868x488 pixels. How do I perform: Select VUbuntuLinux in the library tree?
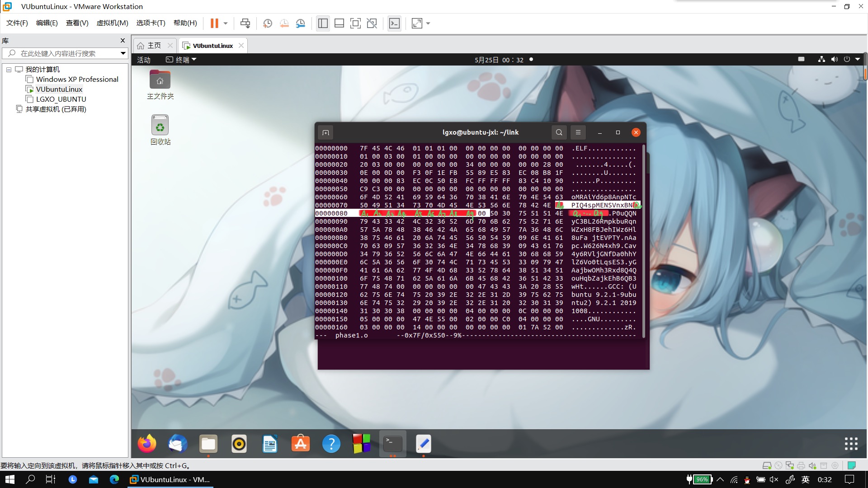coord(59,89)
